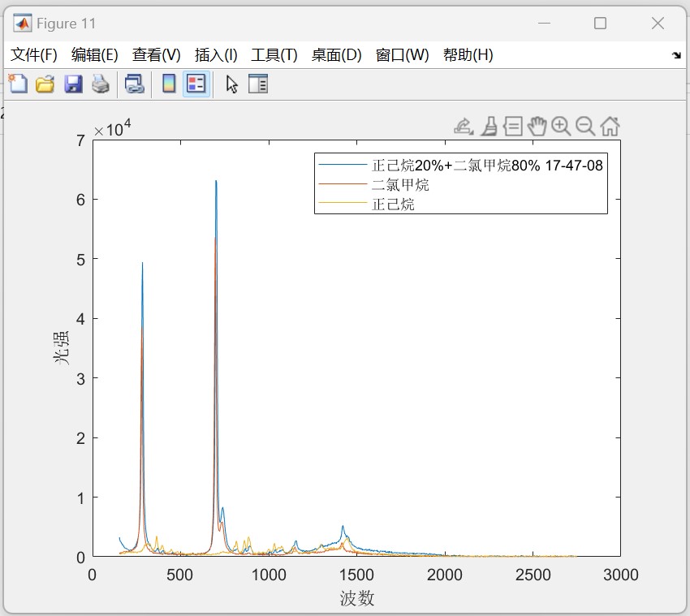Click the 二氯甲烷 legend entry
Image resolution: width=690 pixels, height=616 pixels.
point(400,185)
